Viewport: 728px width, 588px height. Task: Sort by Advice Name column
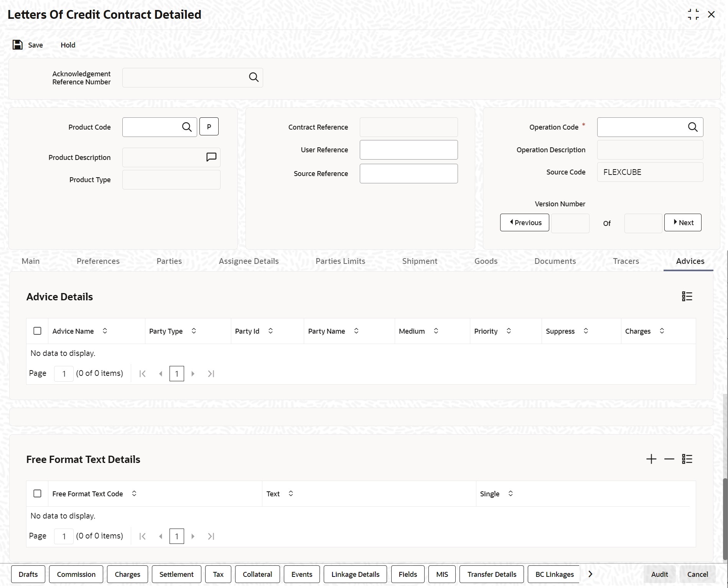pos(105,331)
